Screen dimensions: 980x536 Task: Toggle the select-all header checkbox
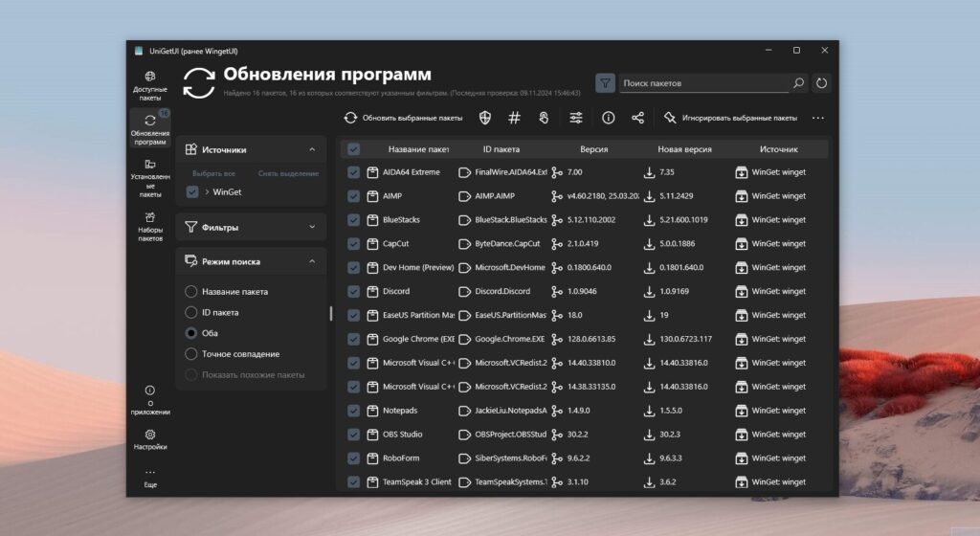(x=354, y=149)
